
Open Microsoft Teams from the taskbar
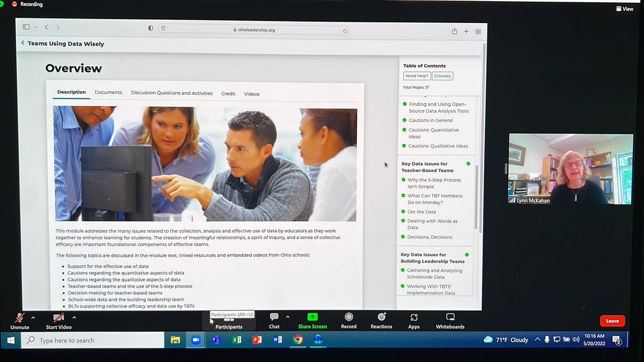(216, 339)
